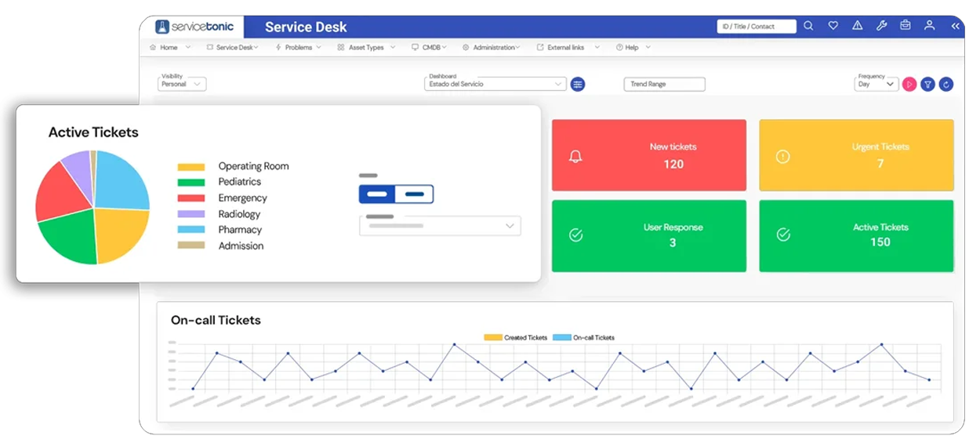The height and width of the screenshot is (443, 980).
Task: Click the ID / Title / Contact search field
Action: point(756,27)
